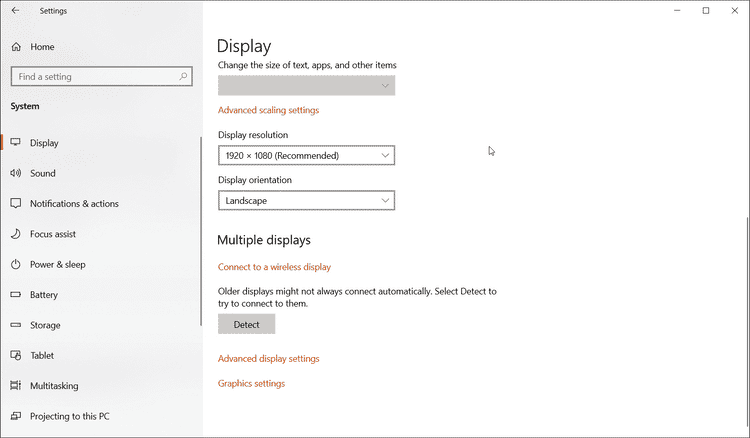Open the Display orientation Landscape dropdown

pyautogui.click(x=307, y=200)
